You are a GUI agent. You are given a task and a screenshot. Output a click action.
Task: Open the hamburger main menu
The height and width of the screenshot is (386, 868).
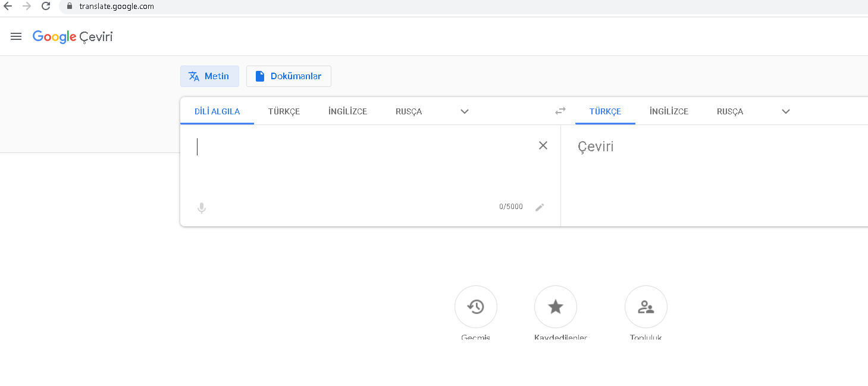tap(16, 36)
